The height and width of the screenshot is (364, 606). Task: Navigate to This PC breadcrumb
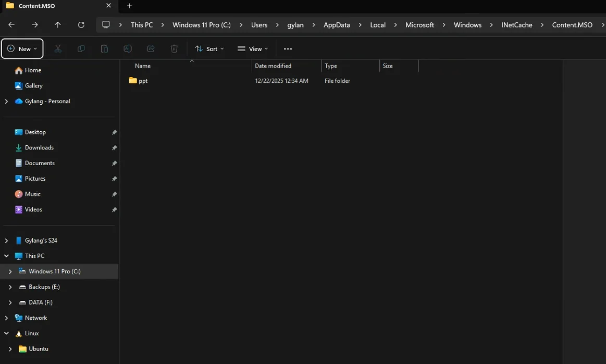pos(142,24)
